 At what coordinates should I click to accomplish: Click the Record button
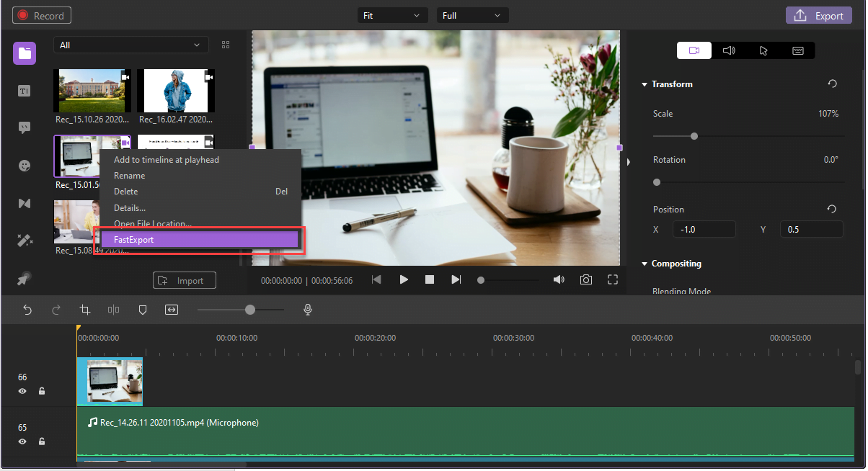[x=42, y=15]
